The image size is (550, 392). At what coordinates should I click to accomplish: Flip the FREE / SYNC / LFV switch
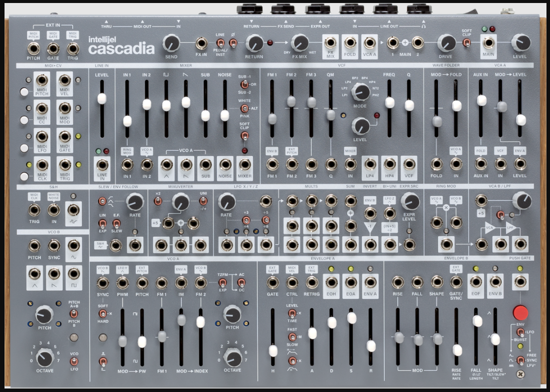520,360
